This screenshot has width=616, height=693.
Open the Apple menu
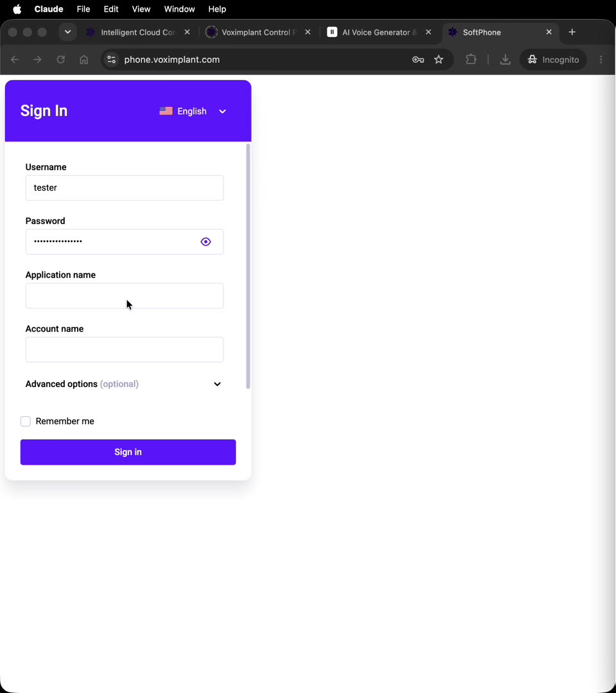(x=17, y=9)
